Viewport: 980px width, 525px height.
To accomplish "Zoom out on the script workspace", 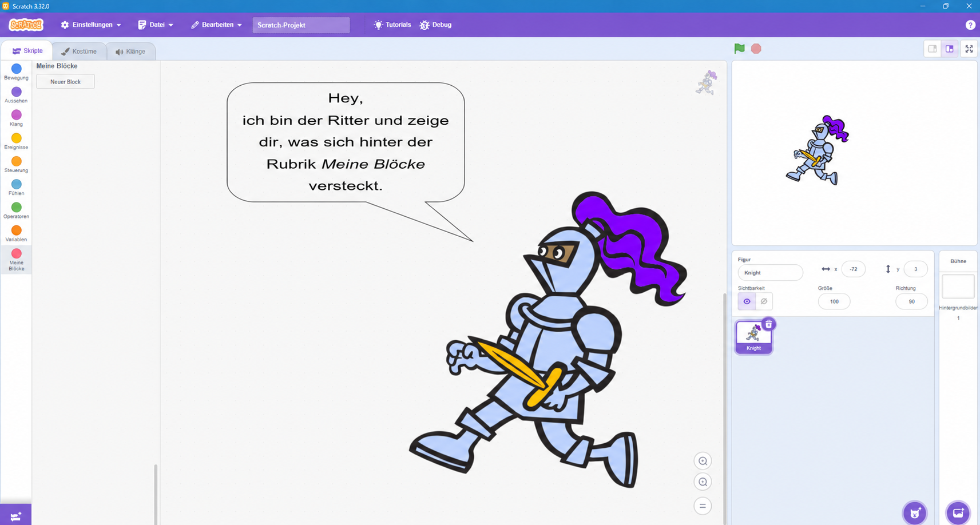I will click(x=703, y=482).
